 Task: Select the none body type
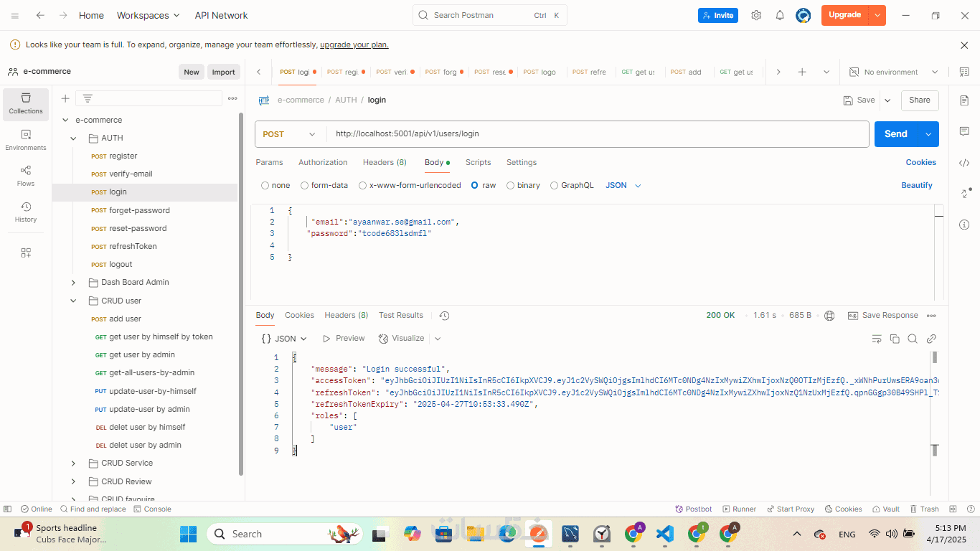pyautogui.click(x=276, y=185)
